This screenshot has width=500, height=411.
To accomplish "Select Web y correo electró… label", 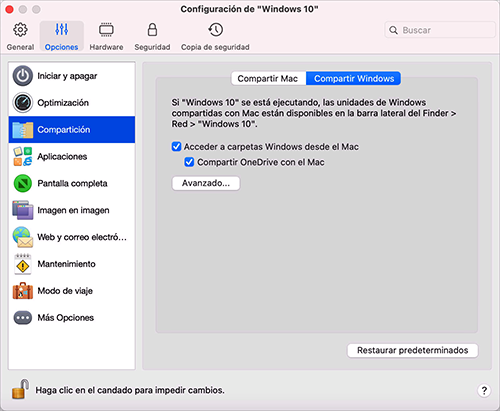I will coord(82,237).
